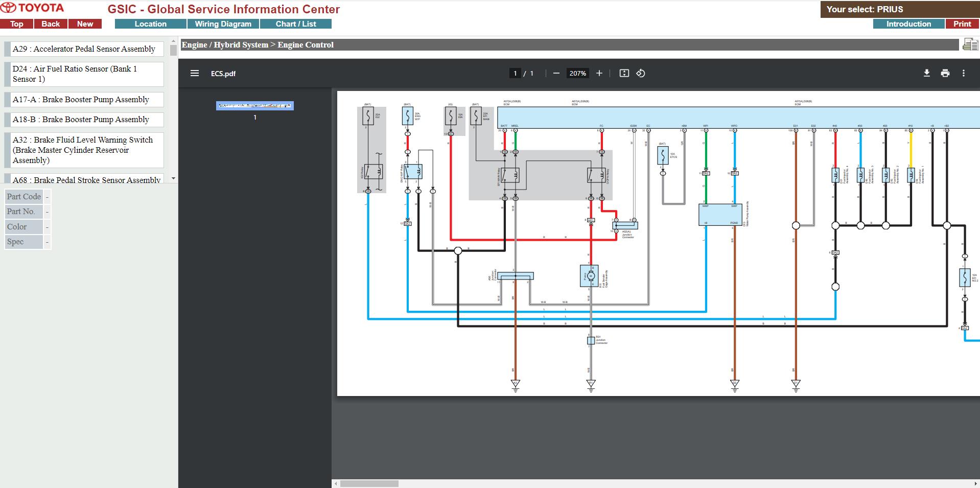
Task: Select A68 Brake Pedal Stroke Sensor Assembly
Action: tap(84, 179)
